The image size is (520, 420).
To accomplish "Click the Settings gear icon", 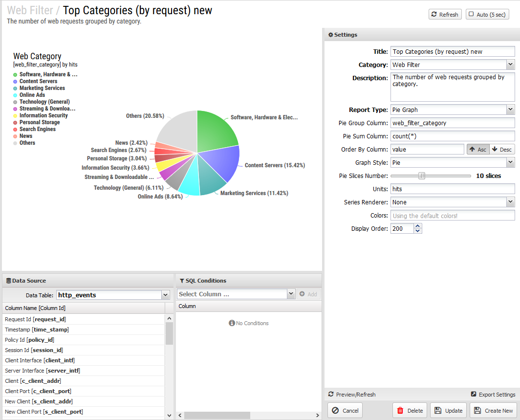I will click(330, 35).
